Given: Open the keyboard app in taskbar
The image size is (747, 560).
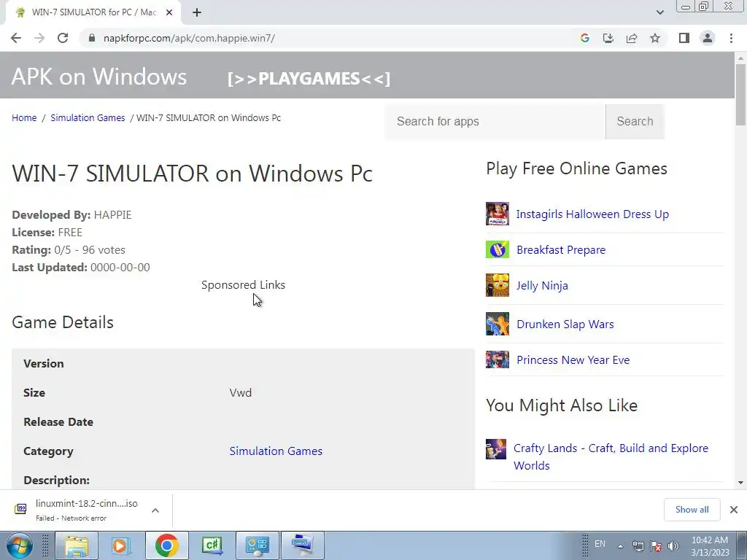Looking at the screenshot, I should (x=303, y=545).
